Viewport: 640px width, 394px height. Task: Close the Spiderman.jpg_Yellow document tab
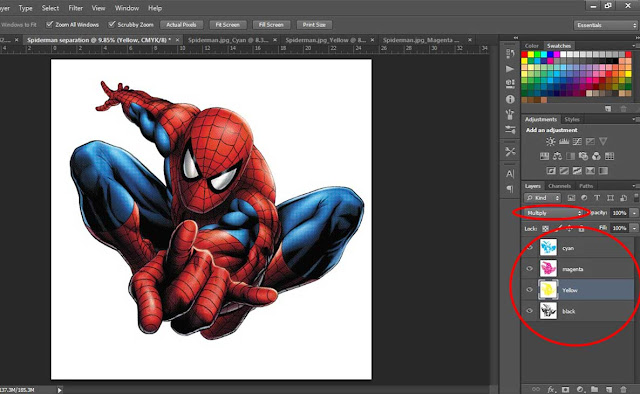tap(372, 40)
